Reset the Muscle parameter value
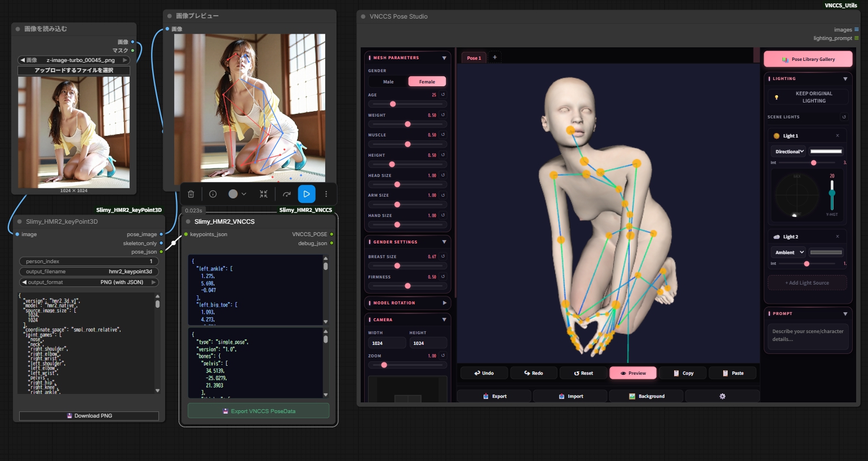Screen dimensions: 868x461 point(443,135)
